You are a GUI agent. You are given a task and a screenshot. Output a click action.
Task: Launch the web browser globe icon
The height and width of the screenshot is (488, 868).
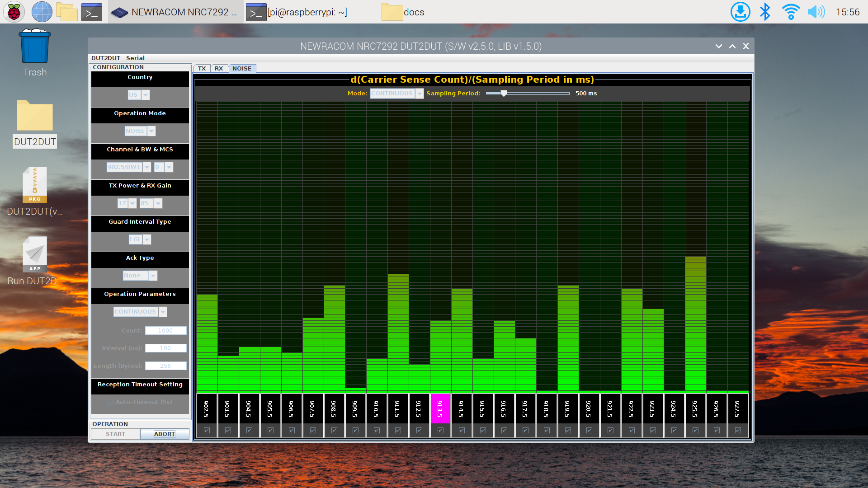[x=42, y=12]
